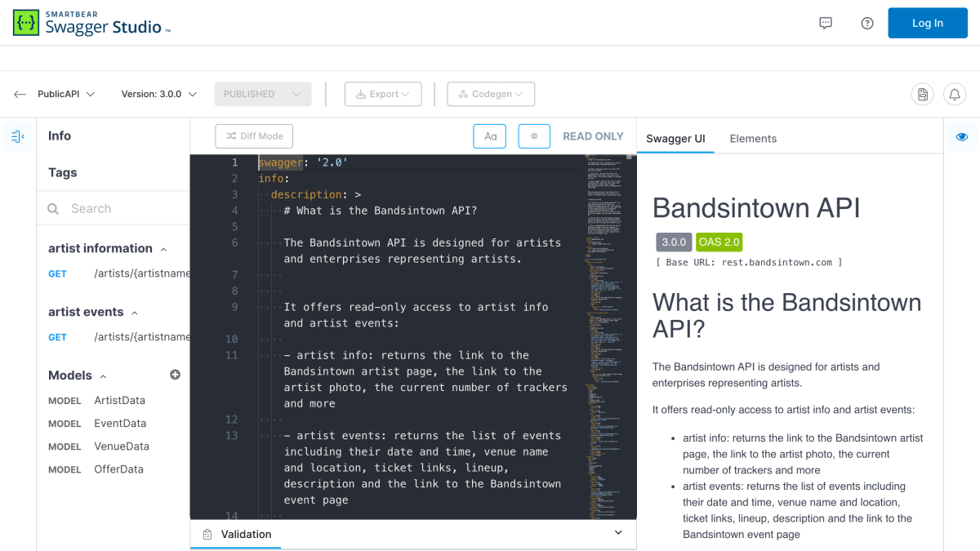The image size is (980, 551).
Task: Collapse the left navigation sidebar
Action: click(18, 136)
